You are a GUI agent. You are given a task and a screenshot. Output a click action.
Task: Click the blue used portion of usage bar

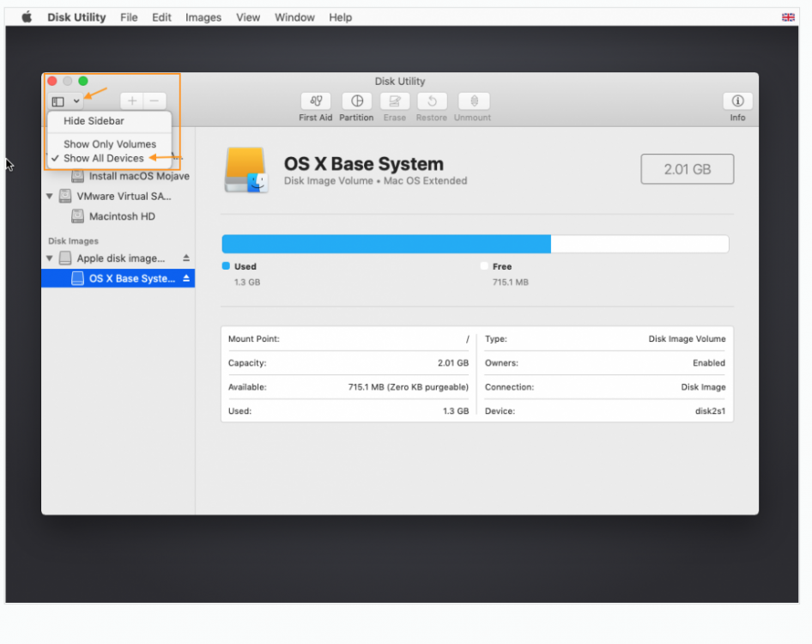click(386, 244)
